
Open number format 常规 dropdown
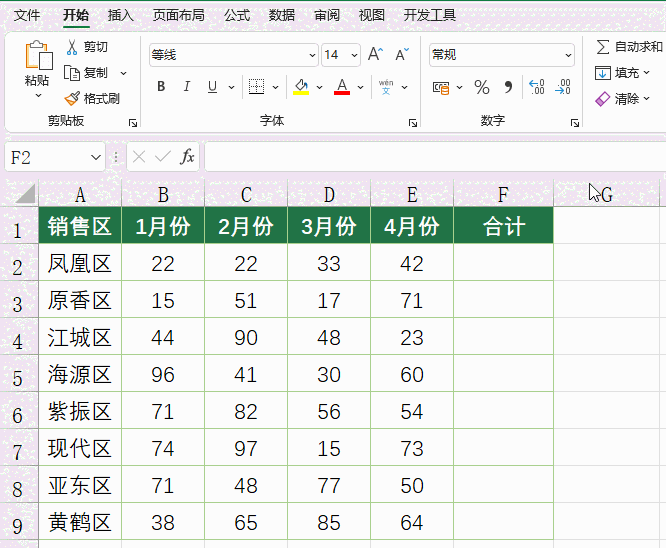[x=568, y=55]
